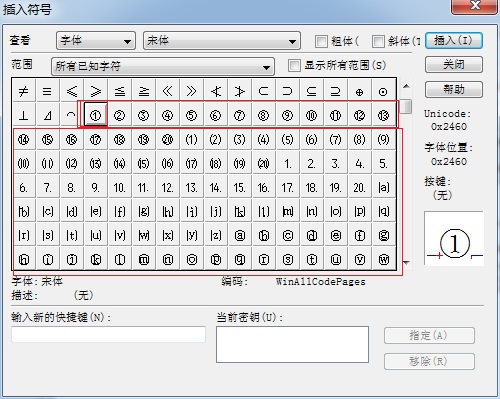Check the 显示所有范围 checkbox
The height and width of the screenshot is (399, 500).
294,65
